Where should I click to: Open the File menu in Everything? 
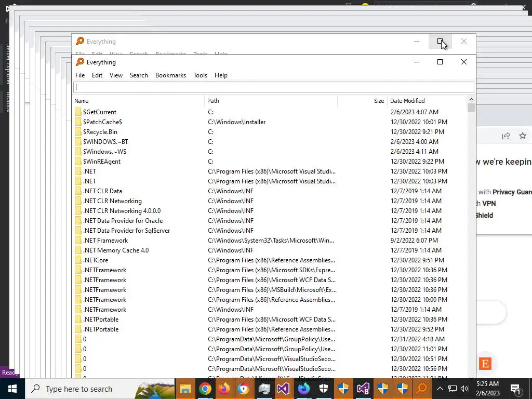click(80, 75)
